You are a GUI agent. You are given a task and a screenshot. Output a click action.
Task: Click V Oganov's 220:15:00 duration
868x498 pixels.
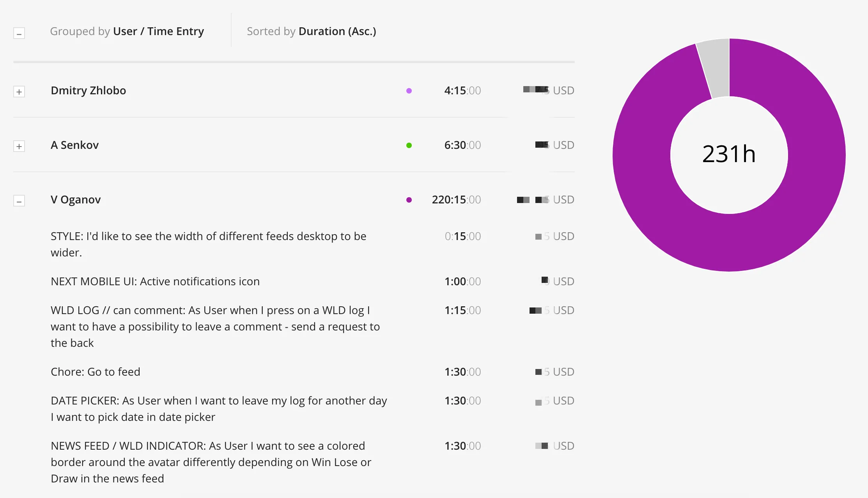pos(455,200)
